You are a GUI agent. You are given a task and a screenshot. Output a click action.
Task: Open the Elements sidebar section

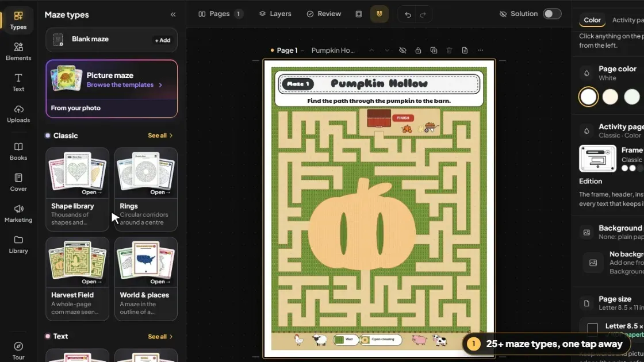pyautogui.click(x=18, y=51)
